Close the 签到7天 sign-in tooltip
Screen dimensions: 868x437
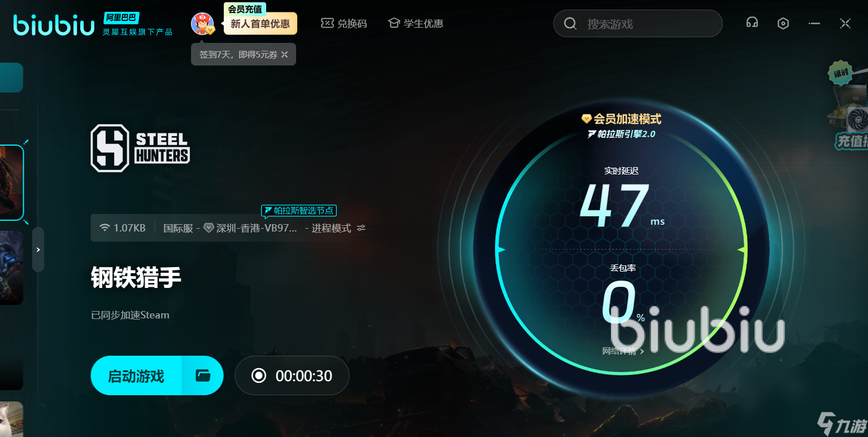pyautogui.click(x=285, y=55)
